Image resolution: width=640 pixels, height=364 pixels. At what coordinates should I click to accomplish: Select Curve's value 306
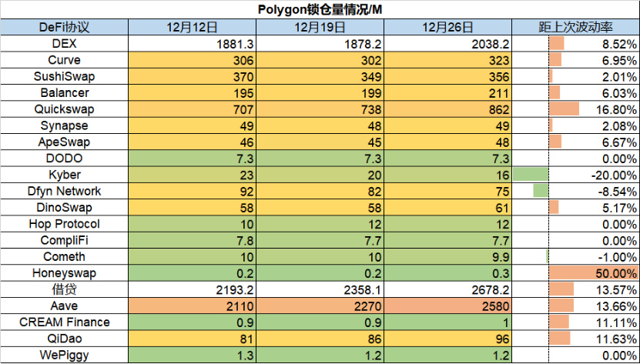pos(192,60)
